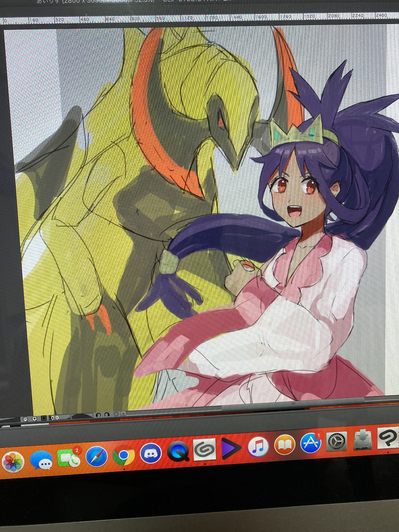399x532 pixels.
Task: Rotate the canvas view counterclockwise
Action: pos(98,415)
